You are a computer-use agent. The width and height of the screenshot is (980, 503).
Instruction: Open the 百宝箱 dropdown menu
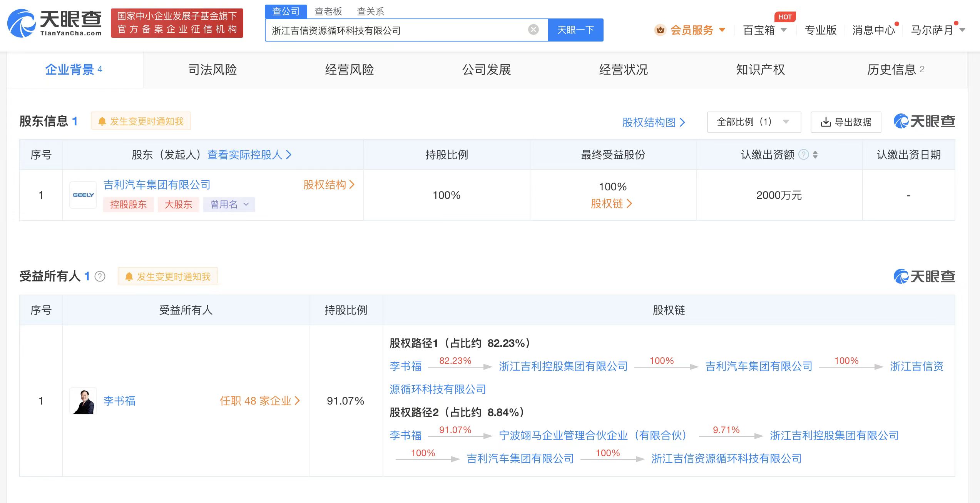pyautogui.click(x=764, y=30)
